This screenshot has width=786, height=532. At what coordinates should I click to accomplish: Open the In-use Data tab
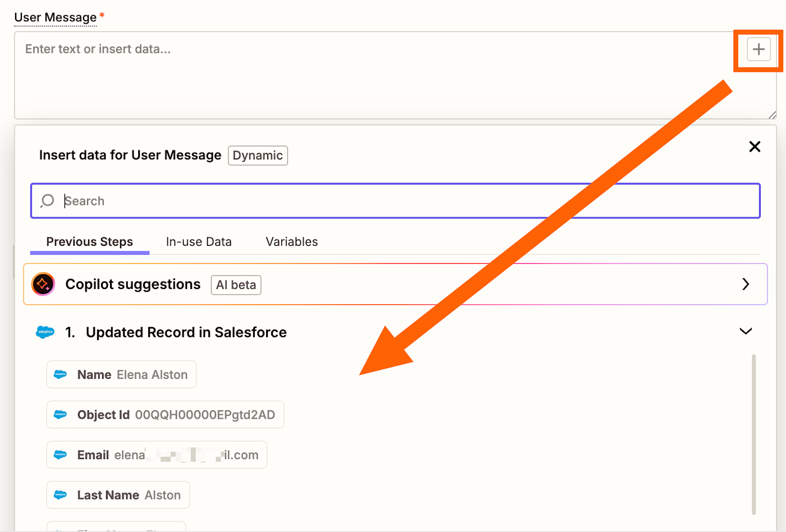point(199,242)
